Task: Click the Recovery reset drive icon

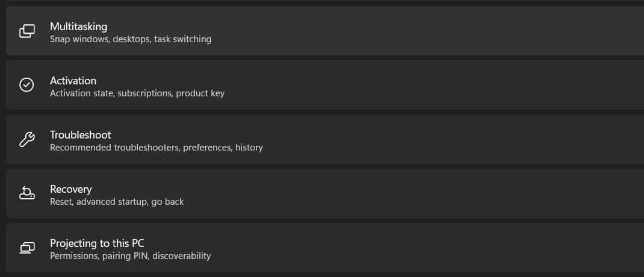Action: coord(27,193)
